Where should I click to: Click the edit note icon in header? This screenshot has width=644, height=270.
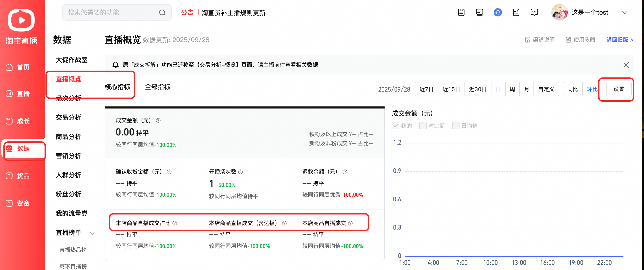click(x=516, y=12)
